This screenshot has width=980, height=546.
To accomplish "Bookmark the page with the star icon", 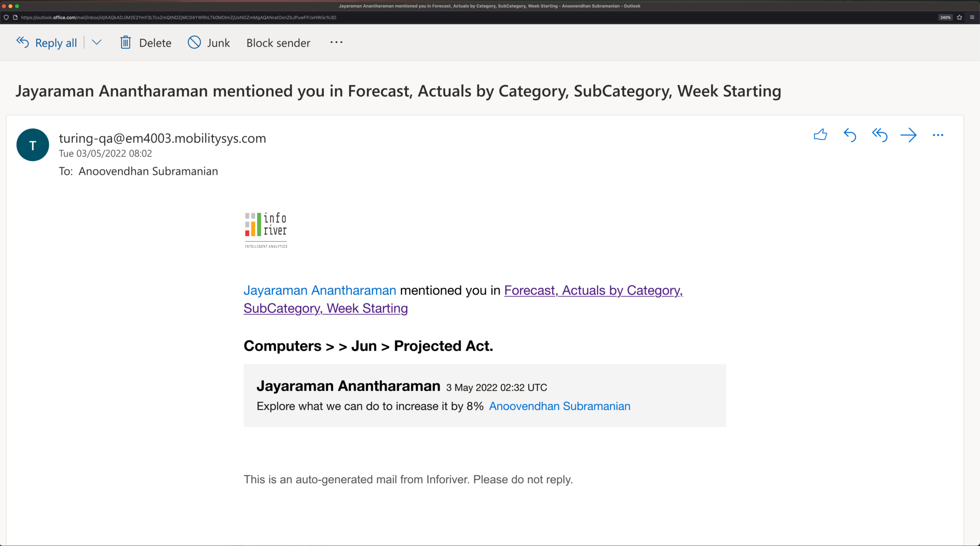I will click(960, 17).
